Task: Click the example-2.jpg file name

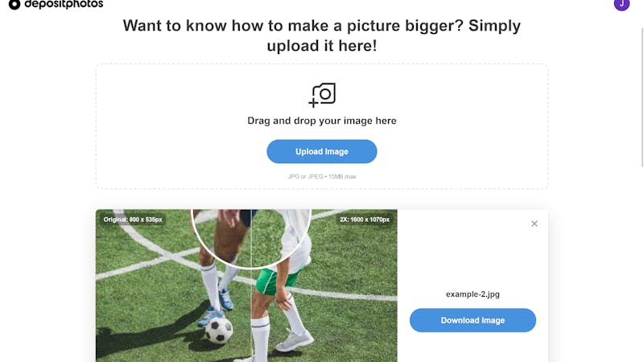Action: point(473,294)
